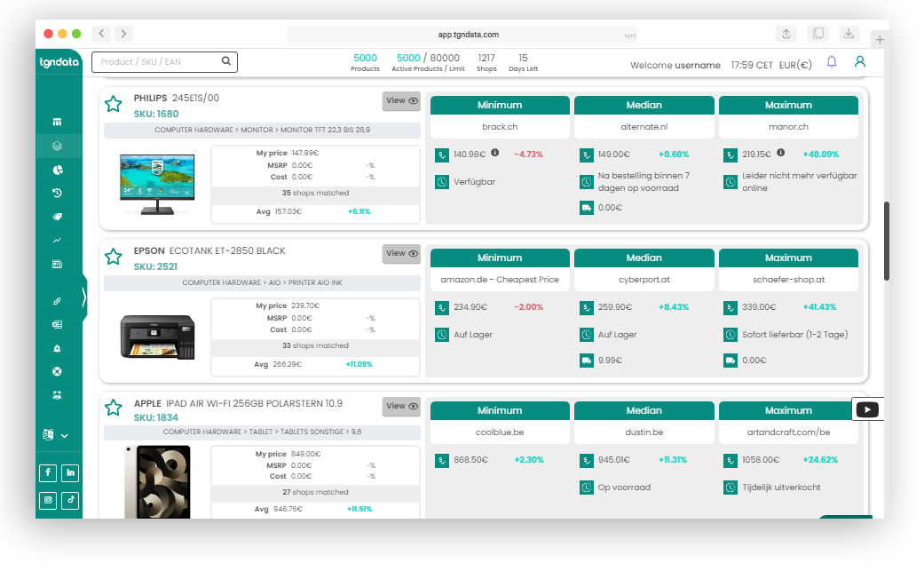Click the app.tgndata.com address bar
Image resolution: width=924 pixels, height=571 pixels.
462,35
